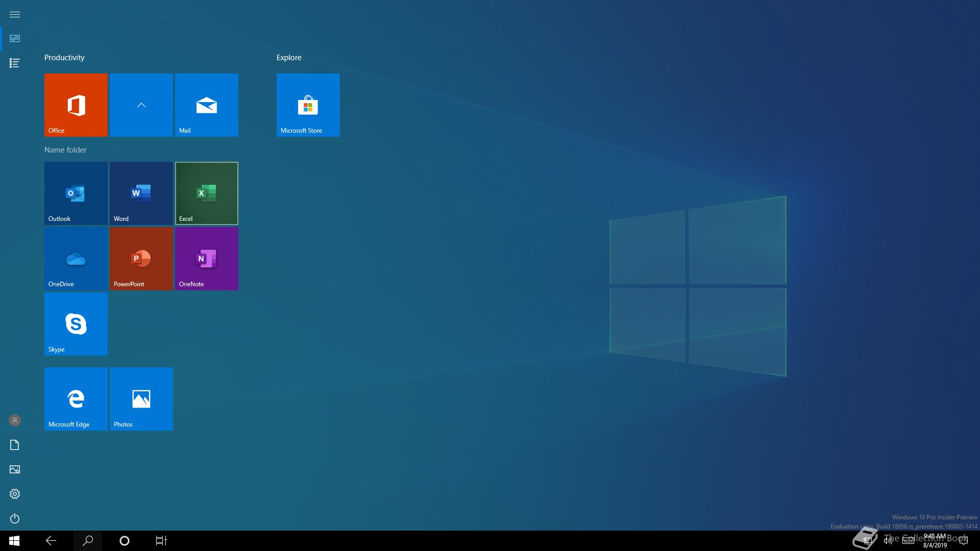Open the Action Center notifications
This screenshot has width=980, height=551.
coord(964,541)
